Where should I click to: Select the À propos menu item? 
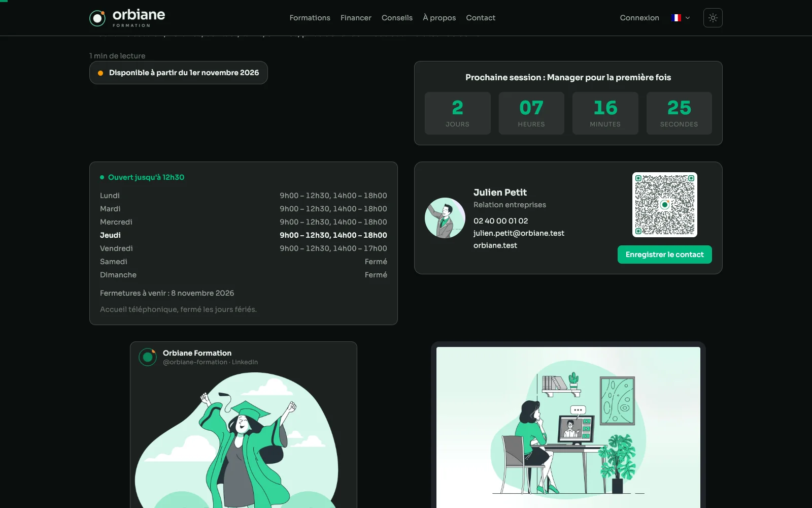tap(439, 18)
